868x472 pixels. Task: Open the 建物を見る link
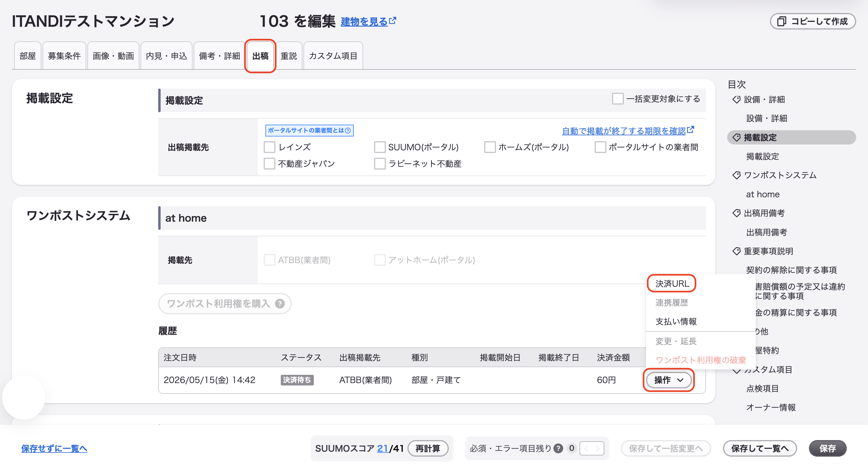[364, 22]
